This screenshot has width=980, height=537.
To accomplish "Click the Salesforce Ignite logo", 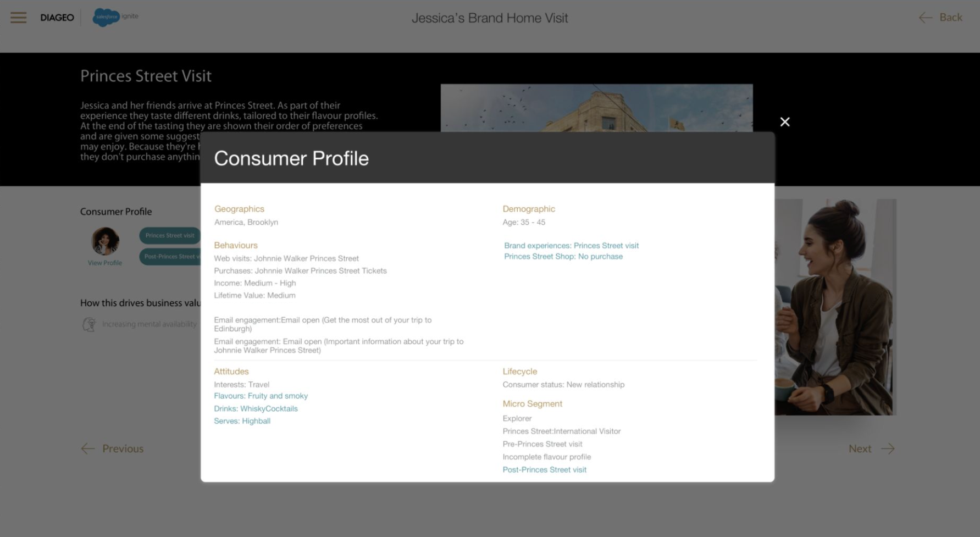I will pos(115,17).
